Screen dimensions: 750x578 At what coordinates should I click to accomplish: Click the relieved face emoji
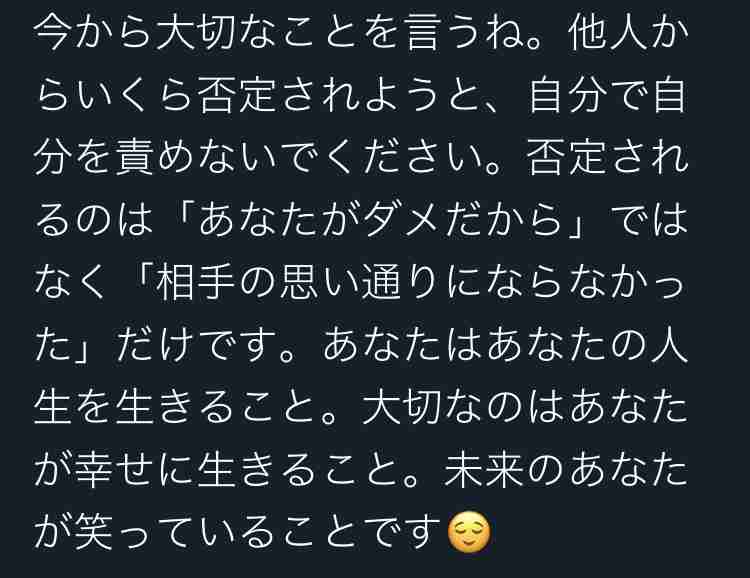point(468,532)
